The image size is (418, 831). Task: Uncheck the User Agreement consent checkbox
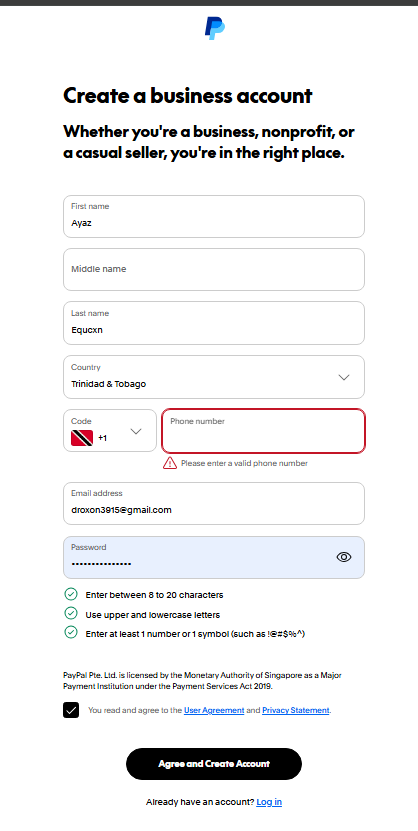(71, 710)
